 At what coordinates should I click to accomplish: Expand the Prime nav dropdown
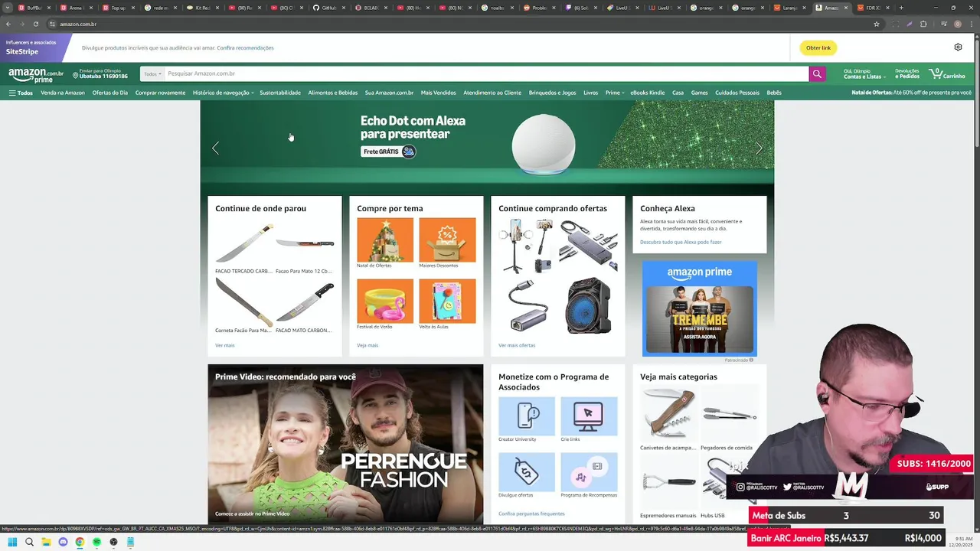pyautogui.click(x=614, y=93)
